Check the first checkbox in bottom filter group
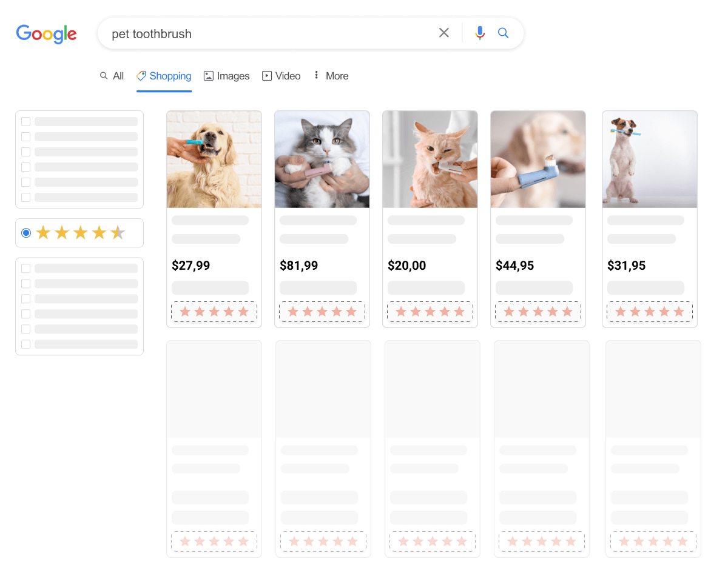The height and width of the screenshot is (576, 728). tap(26, 269)
